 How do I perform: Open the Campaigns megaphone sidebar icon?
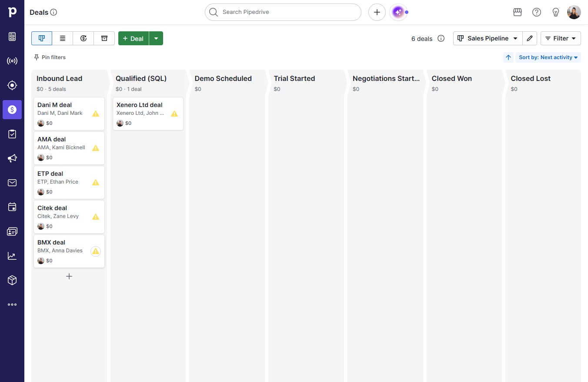point(12,158)
